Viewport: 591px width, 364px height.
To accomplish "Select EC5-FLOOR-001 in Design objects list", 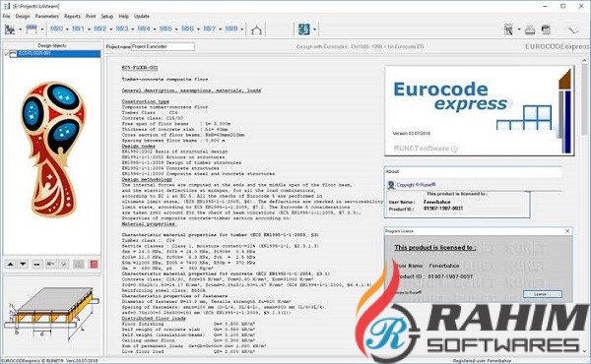I will (x=53, y=54).
